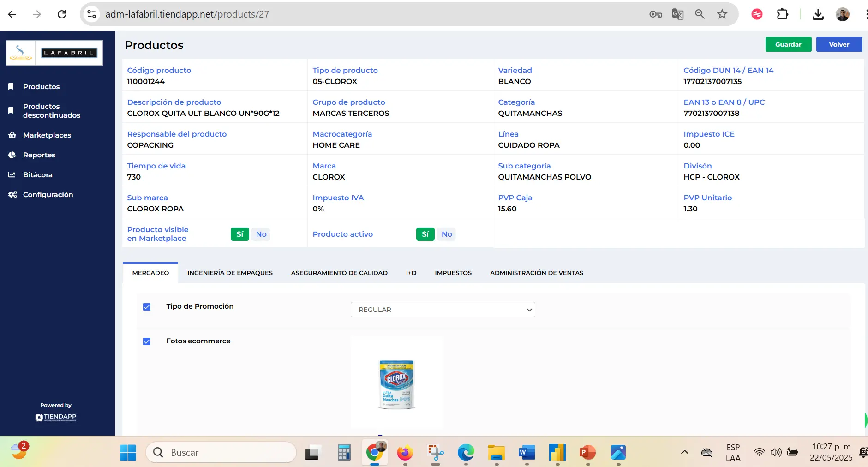Click the browser back arrow
The height and width of the screenshot is (467, 868).
coord(12,14)
